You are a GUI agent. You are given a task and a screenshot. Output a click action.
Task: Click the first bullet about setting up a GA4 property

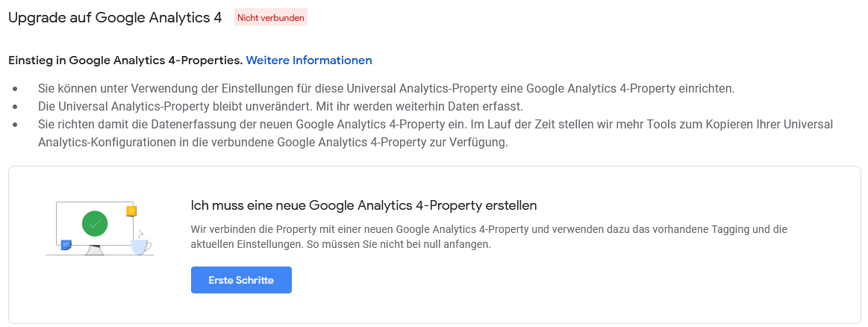[387, 89]
